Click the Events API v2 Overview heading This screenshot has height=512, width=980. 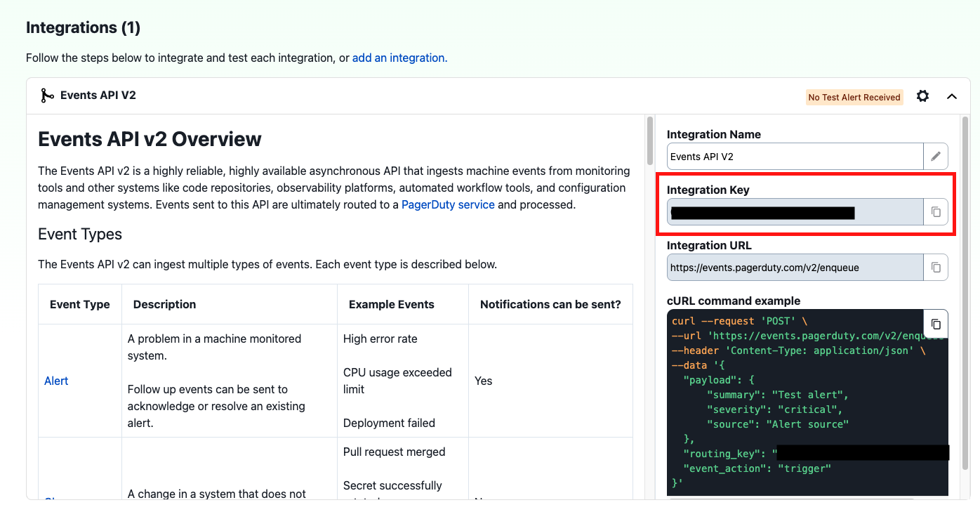coord(149,138)
